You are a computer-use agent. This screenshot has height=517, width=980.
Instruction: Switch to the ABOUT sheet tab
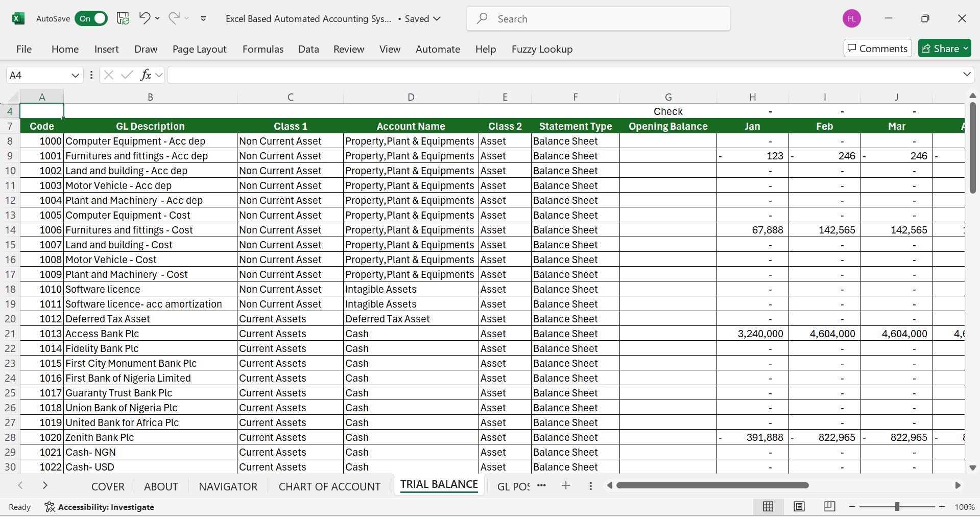click(161, 486)
